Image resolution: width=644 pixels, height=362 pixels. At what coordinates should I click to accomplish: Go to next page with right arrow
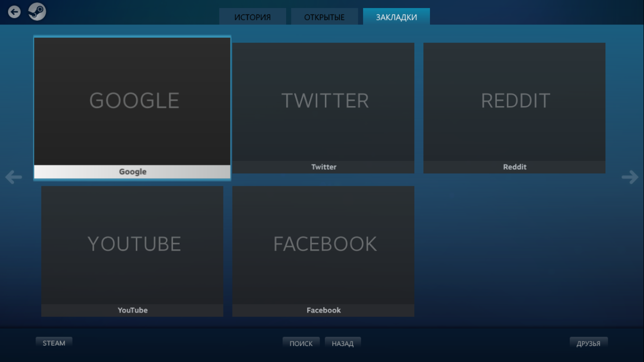(x=630, y=177)
